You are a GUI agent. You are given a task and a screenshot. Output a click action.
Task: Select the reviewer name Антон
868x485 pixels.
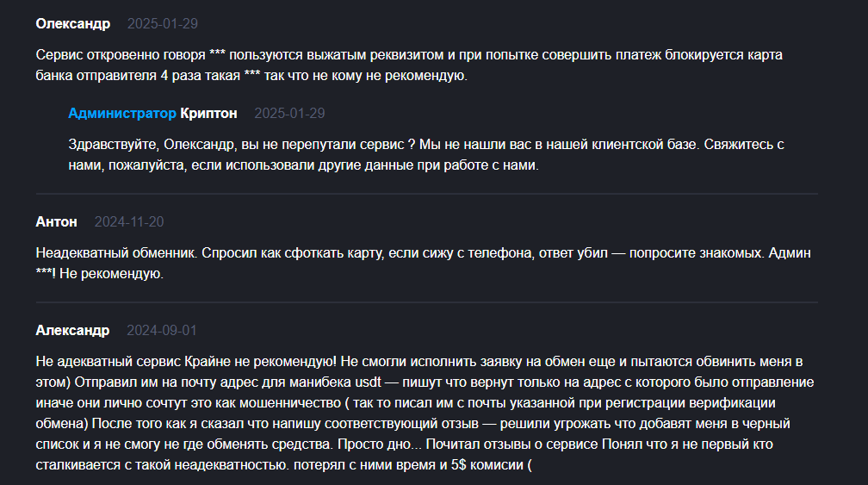[57, 222]
